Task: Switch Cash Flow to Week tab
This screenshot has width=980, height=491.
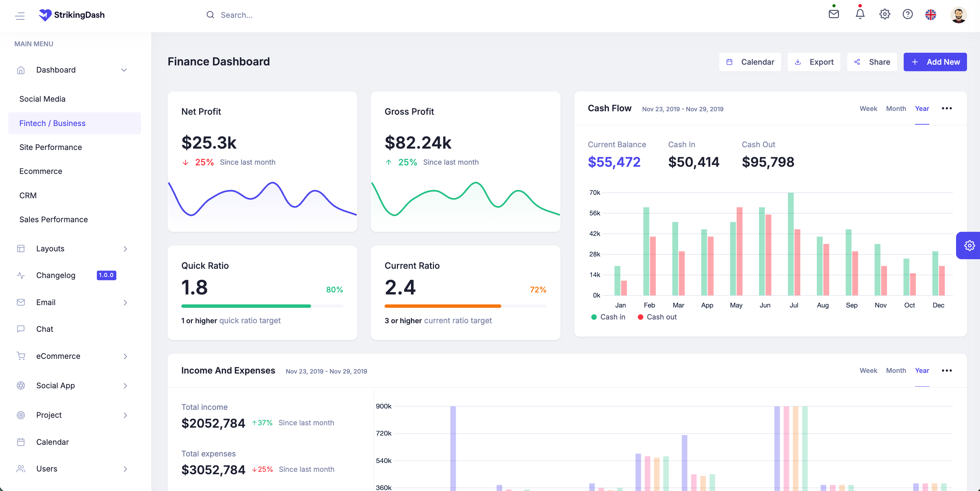Action: click(x=868, y=109)
